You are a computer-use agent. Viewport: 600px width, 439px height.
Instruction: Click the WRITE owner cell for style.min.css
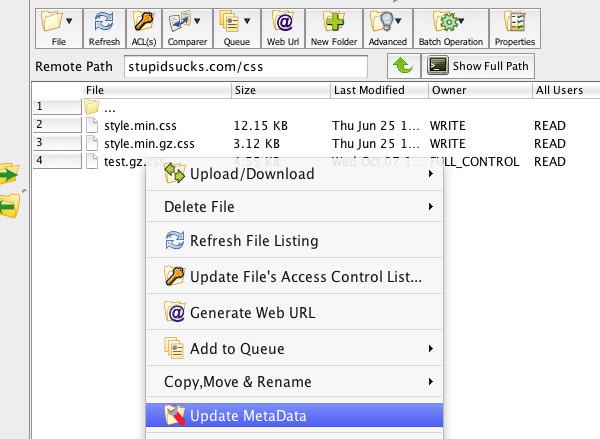[x=448, y=126]
